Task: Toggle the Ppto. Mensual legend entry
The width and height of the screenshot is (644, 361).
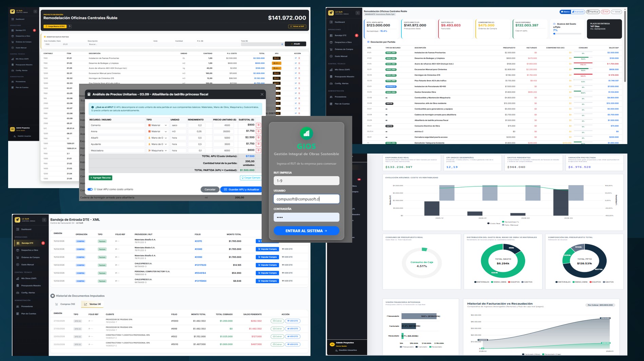Action: pyautogui.click(x=510, y=225)
